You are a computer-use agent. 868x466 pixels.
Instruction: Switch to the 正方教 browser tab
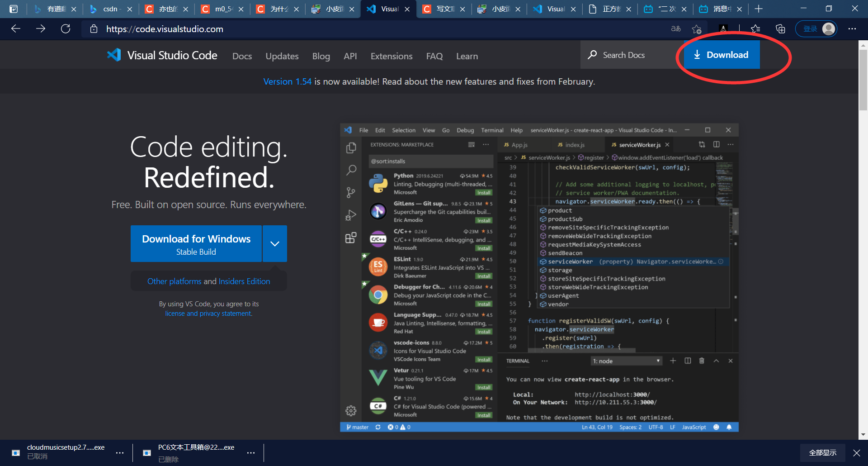click(x=609, y=9)
